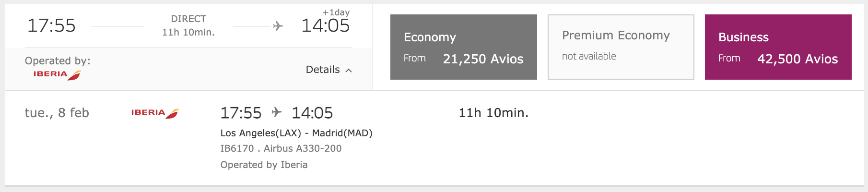
Task: Click the Operated by Iberia text in details
Action: tap(264, 165)
